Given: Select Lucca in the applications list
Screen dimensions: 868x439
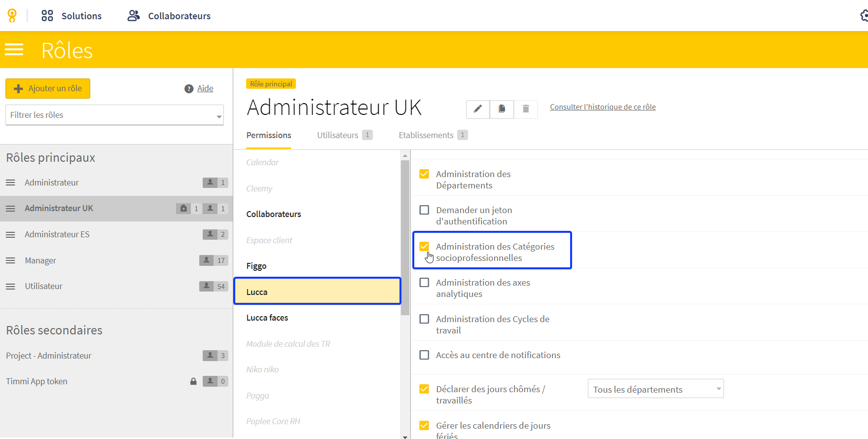Looking at the screenshot, I should coord(317,292).
